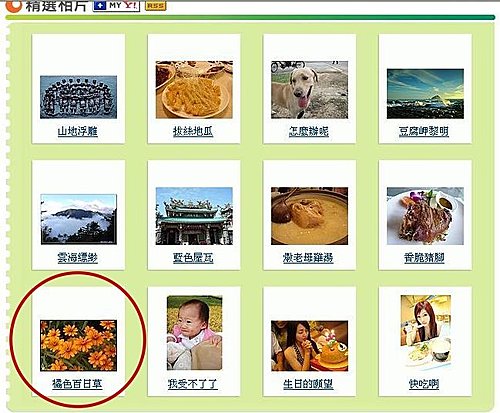
Task: Open the 山地浮雕 relief photo thumbnail
Action: click(x=78, y=97)
